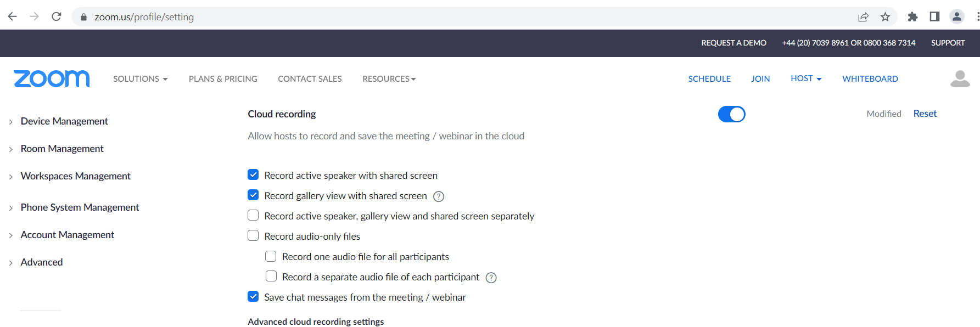Click Request a Demo

733,43
